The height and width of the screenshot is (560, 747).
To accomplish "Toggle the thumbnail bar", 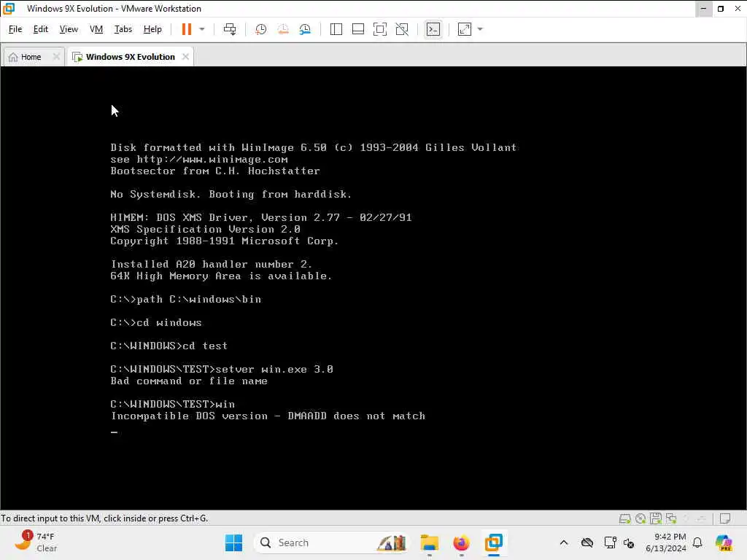I will pos(357,29).
